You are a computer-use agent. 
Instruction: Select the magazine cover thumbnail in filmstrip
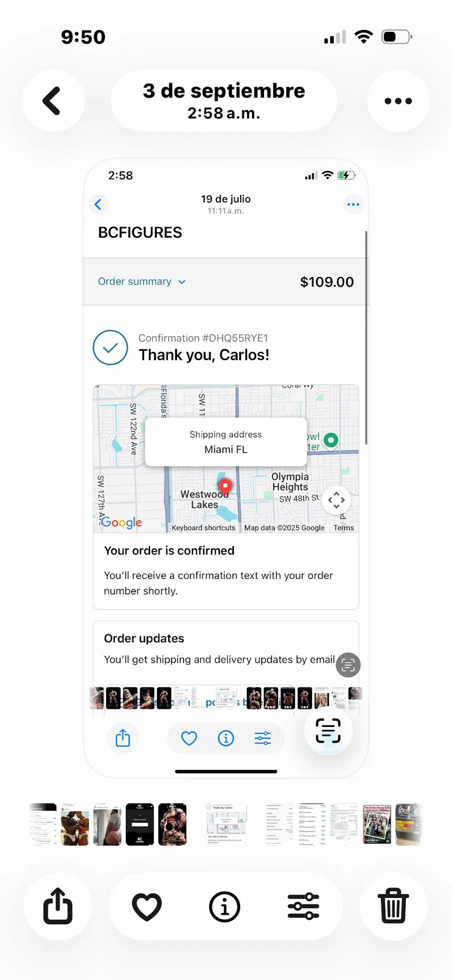pyautogui.click(x=377, y=824)
